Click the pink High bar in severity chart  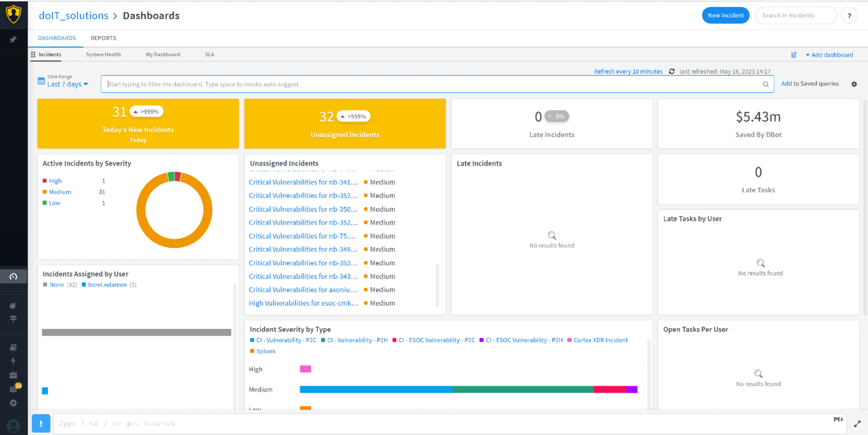[306, 369]
